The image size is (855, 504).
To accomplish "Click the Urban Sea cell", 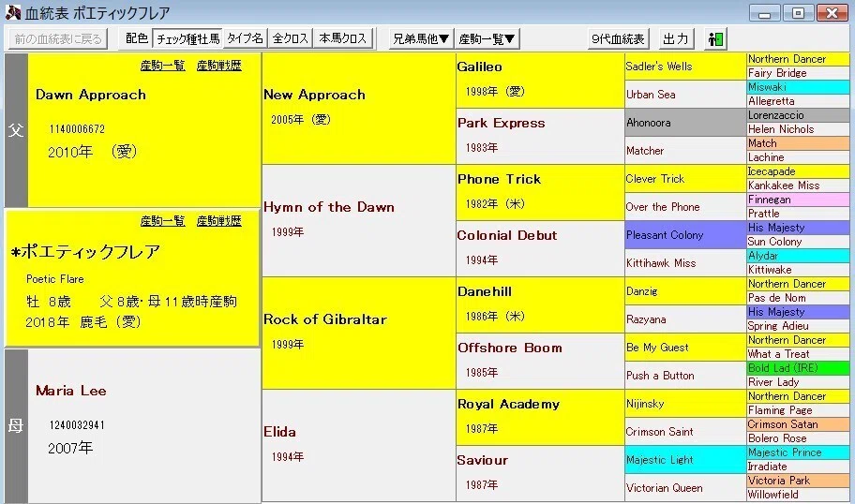I will [x=685, y=95].
